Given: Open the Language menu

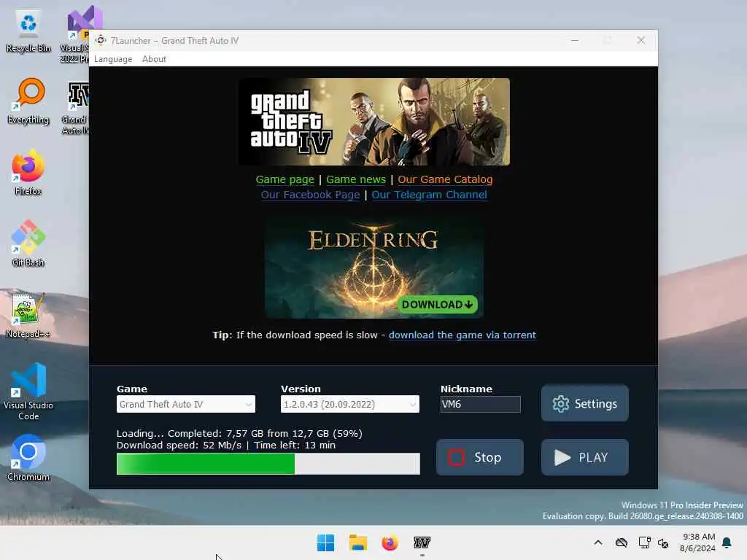Looking at the screenshot, I should 113,59.
